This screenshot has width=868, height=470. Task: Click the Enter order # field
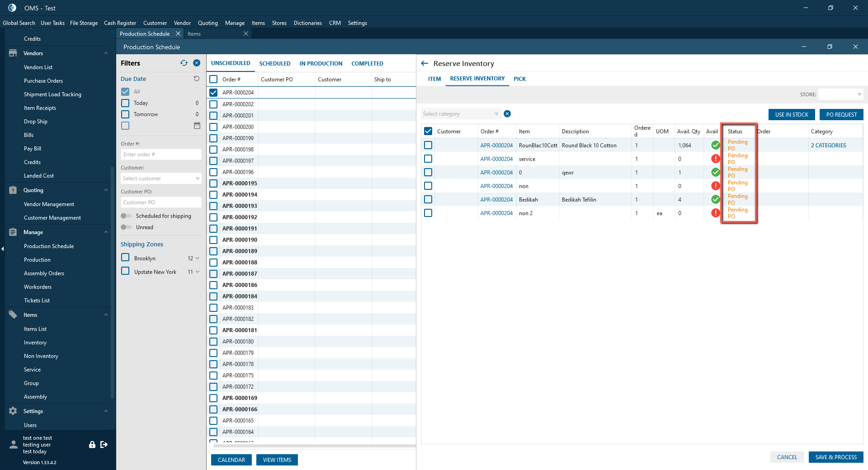click(x=161, y=155)
